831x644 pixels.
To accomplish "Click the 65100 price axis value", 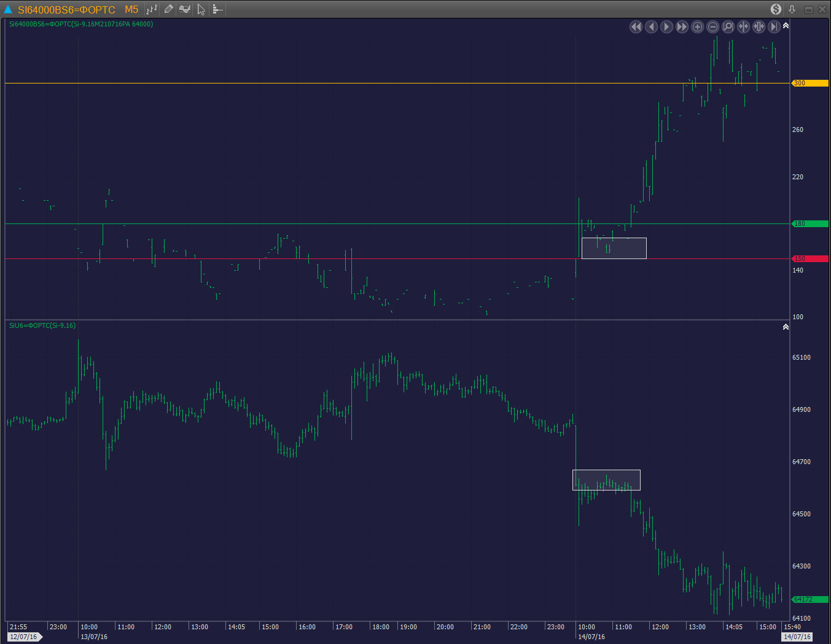I will point(802,357).
